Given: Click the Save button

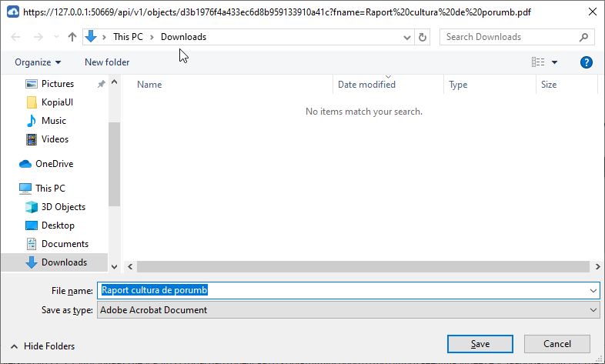Looking at the screenshot, I should point(480,344).
